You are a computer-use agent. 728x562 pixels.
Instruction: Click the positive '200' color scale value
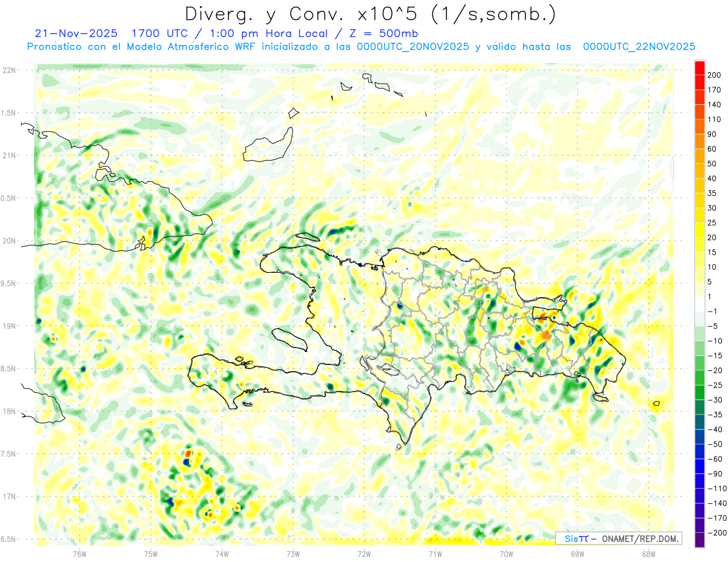(x=714, y=75)
